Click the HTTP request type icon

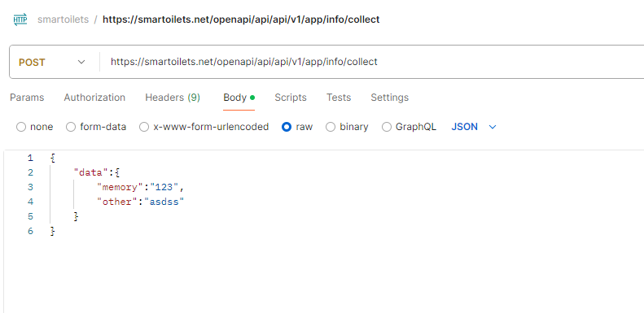[x=20, y=20]
